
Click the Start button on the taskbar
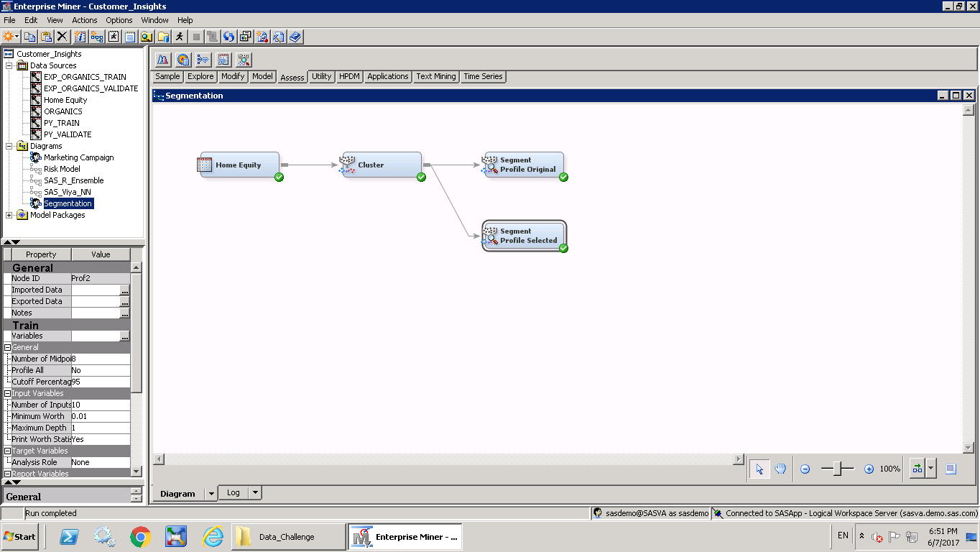19,536
